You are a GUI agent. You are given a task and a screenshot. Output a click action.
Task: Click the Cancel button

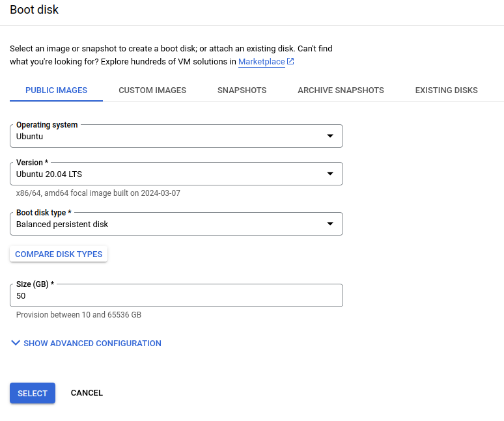point(87,393)
